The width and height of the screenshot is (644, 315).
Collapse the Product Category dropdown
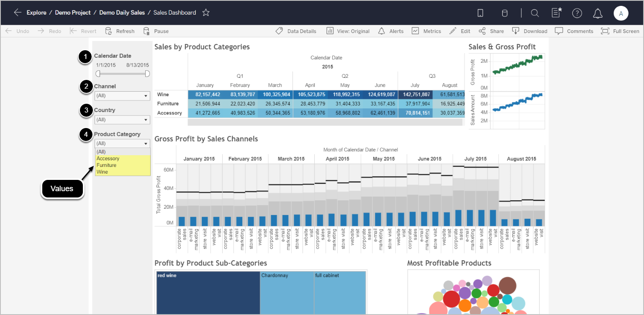[x=122, y=143]
